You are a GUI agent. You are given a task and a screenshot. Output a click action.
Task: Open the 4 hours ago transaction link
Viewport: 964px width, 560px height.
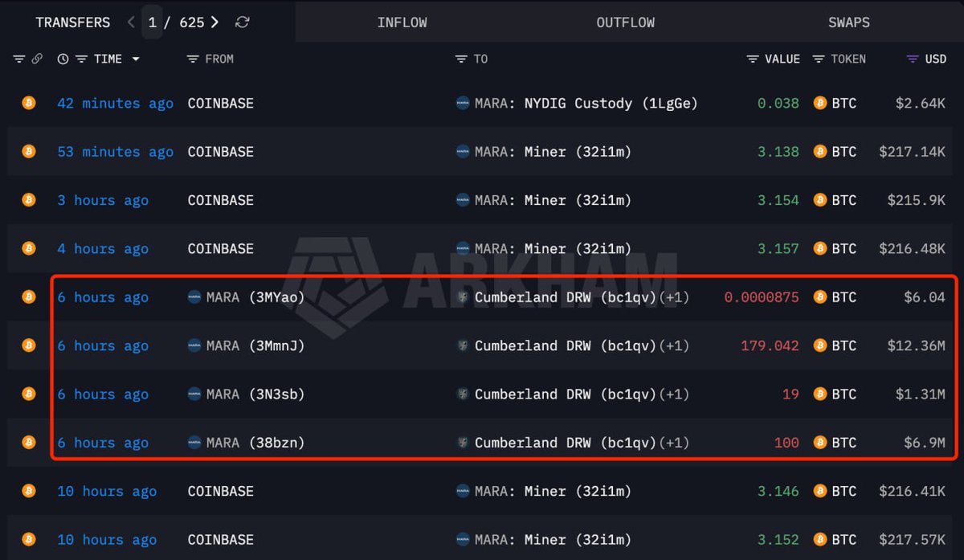pyautogui.click(x=103, y=249)
